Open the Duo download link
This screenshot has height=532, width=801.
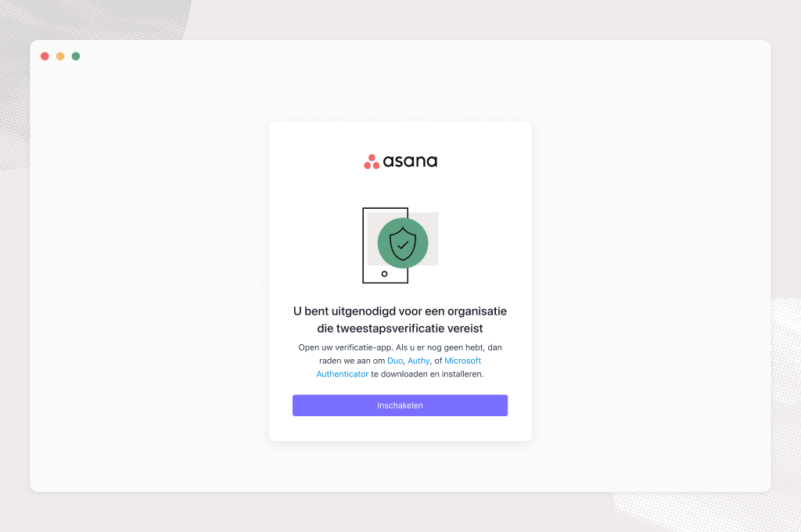[395, 361]
